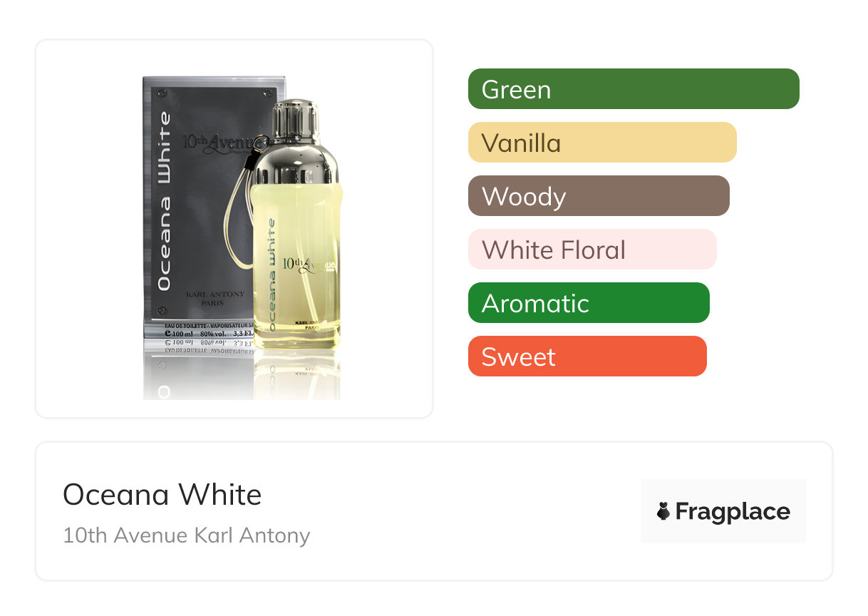This screenshot has width=868, height=616.
Task: Click the White Floral label text
Action: tap(554, 250)
